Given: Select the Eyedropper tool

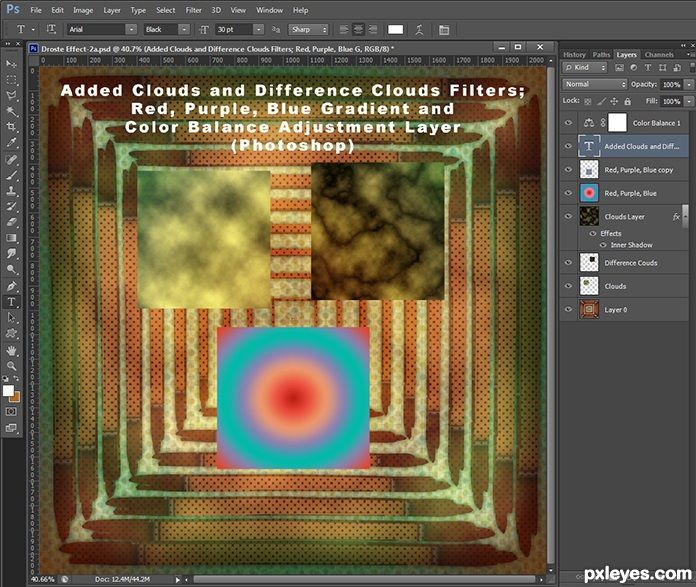Looking at the screenshot, I should tap(11, 143).
